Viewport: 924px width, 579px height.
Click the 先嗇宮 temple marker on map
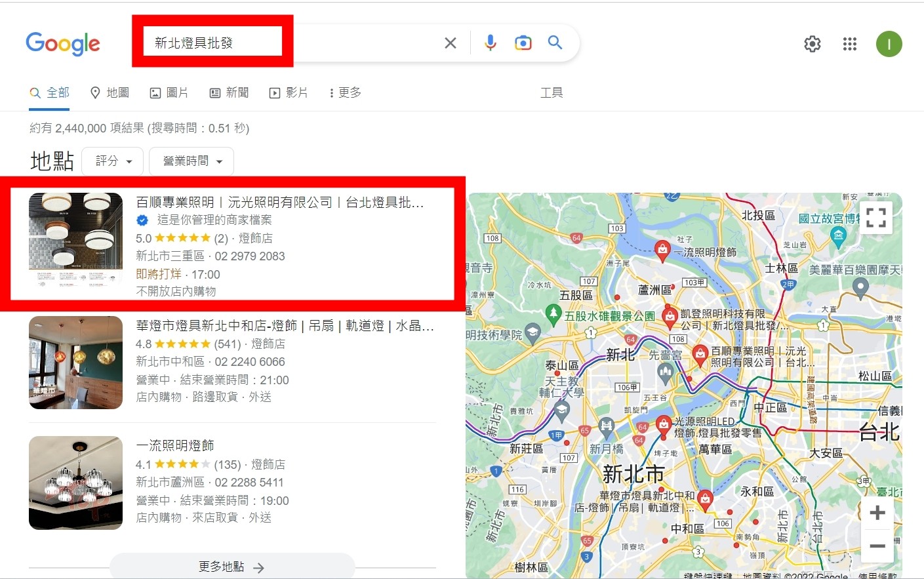pyautogui.click(x=665, y=372)
